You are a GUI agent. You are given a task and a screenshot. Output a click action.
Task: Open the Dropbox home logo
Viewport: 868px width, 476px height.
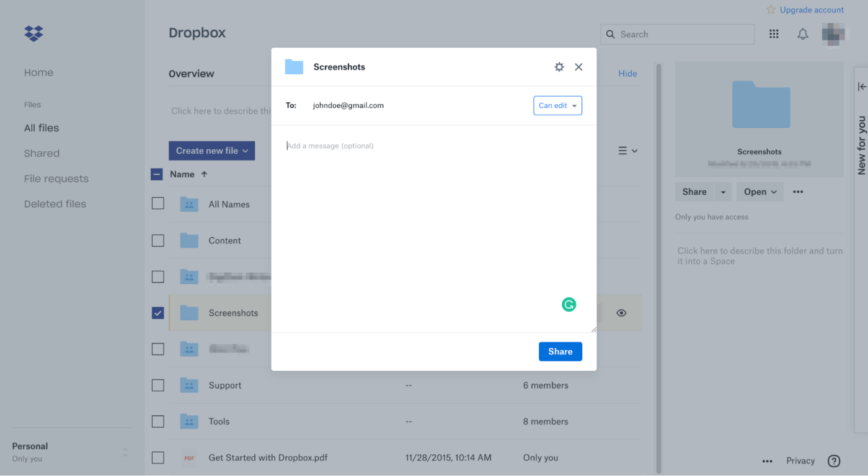(x=33, y=33)
